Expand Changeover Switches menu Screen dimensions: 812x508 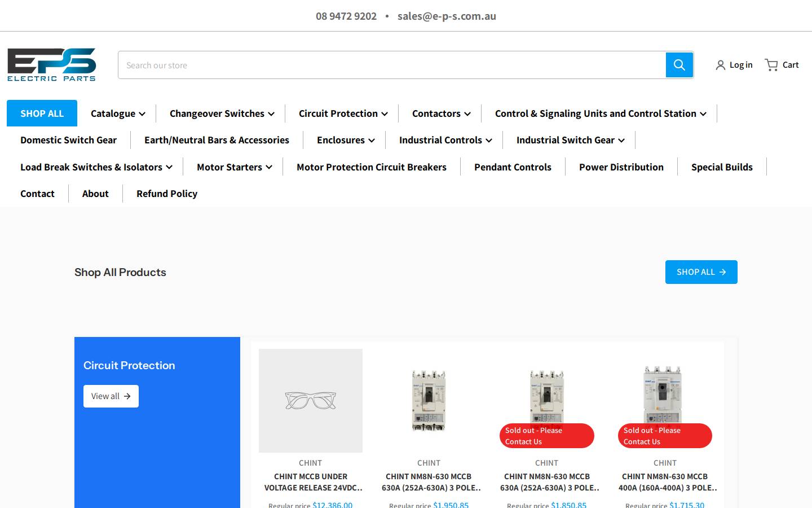pyautogui.click(x=222, y=113)
